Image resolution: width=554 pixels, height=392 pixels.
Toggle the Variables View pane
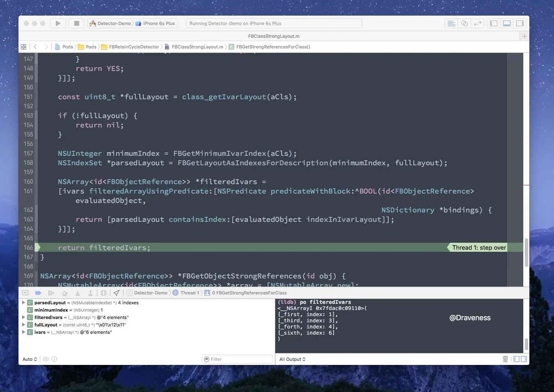click(x=516, y=359)
